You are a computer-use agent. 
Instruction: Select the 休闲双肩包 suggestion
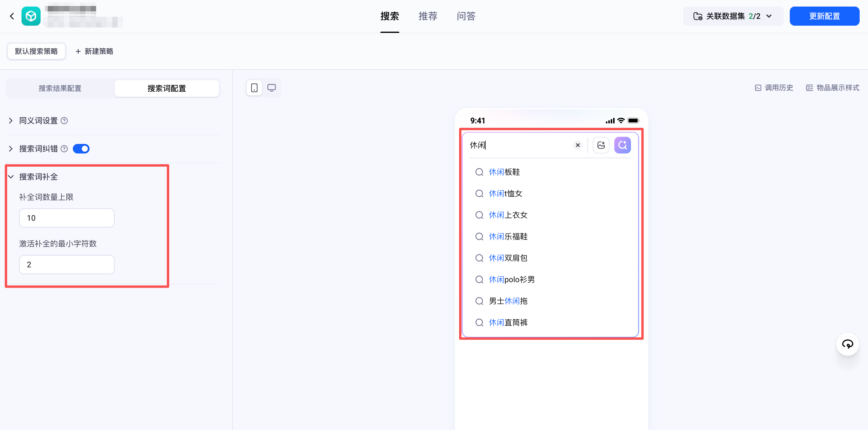click(508, 258)
